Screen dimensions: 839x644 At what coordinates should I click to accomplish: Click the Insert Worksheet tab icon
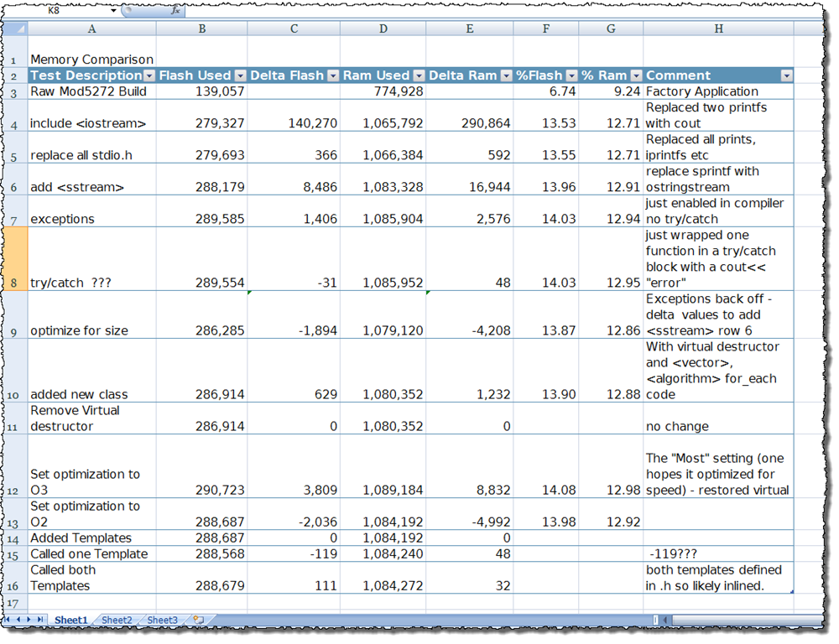click(199, 620)
